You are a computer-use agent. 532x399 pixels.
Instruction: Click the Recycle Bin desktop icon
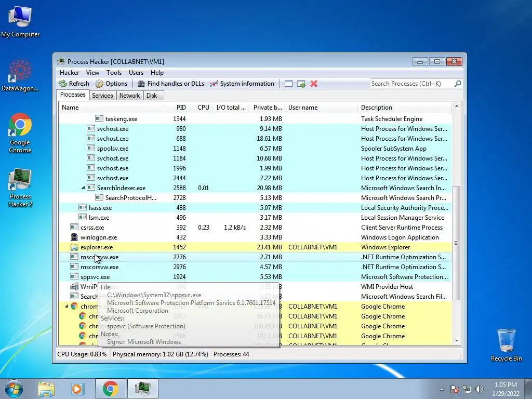[506, 345]
